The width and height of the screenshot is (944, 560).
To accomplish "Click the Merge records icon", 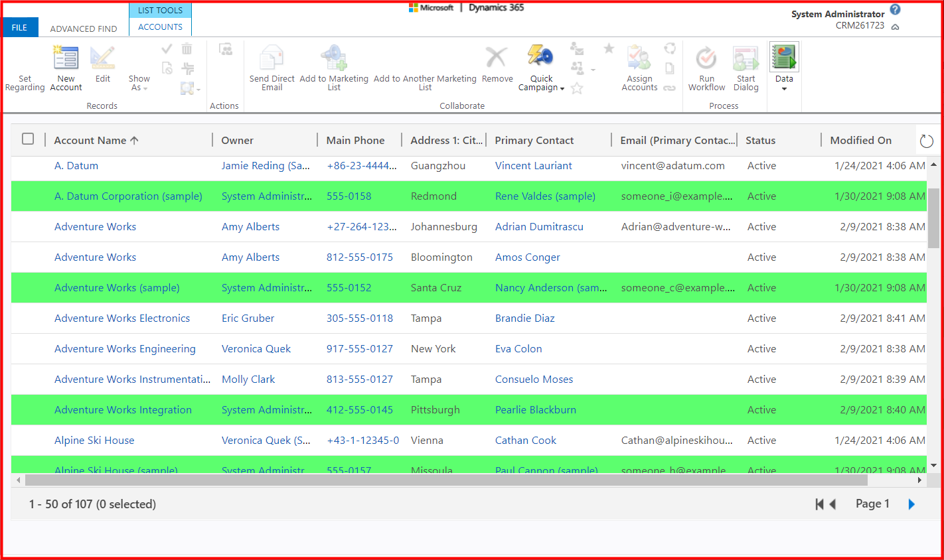I will click(188, 68).
